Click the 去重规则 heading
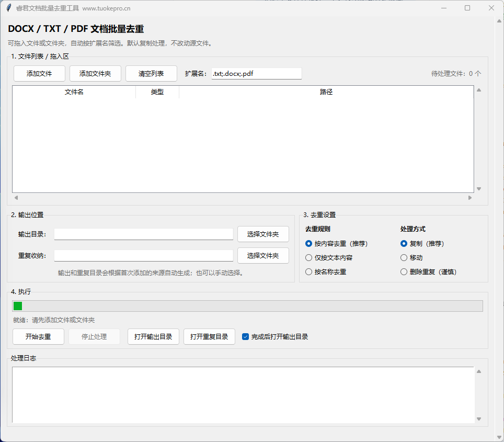This screenshot has height=442, width=504. tap(317, 229)
